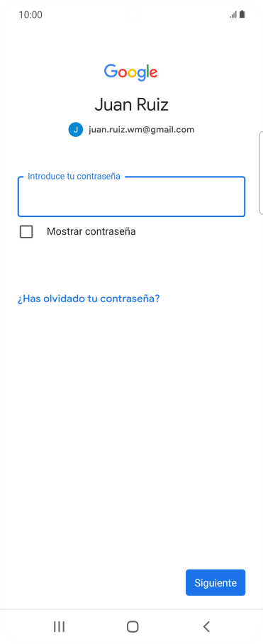Viewport: 263px width, 644px height.
Task: Tap the Juan Ruiz account name heading
Action: point(131,105)
